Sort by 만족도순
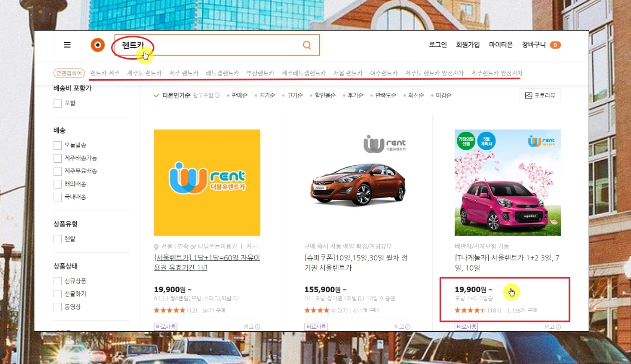This screenshot has width=631, height=364. [x=386, y=96]
